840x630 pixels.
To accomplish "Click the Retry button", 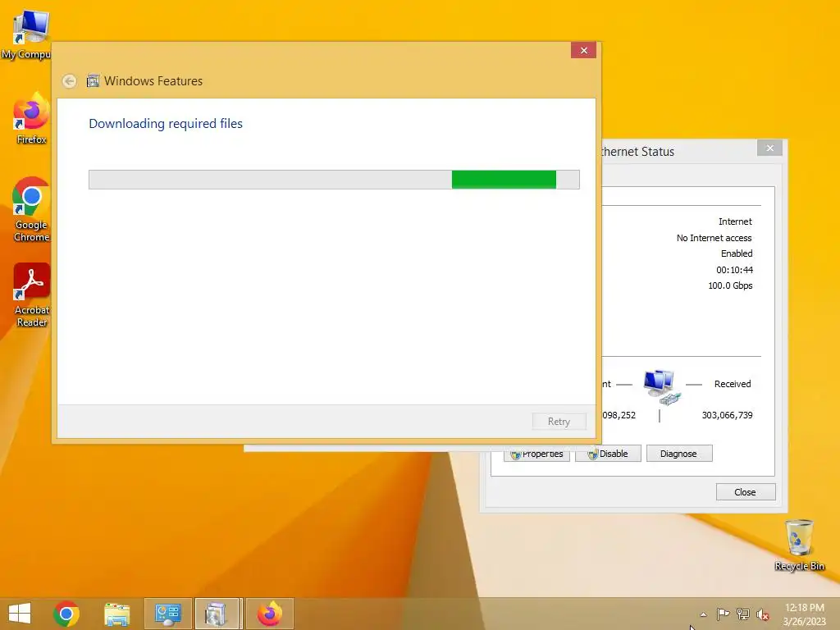I will (559, 422).
